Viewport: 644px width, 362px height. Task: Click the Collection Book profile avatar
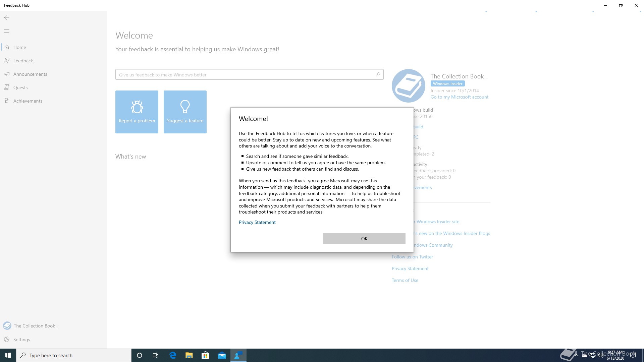point(408,86)
